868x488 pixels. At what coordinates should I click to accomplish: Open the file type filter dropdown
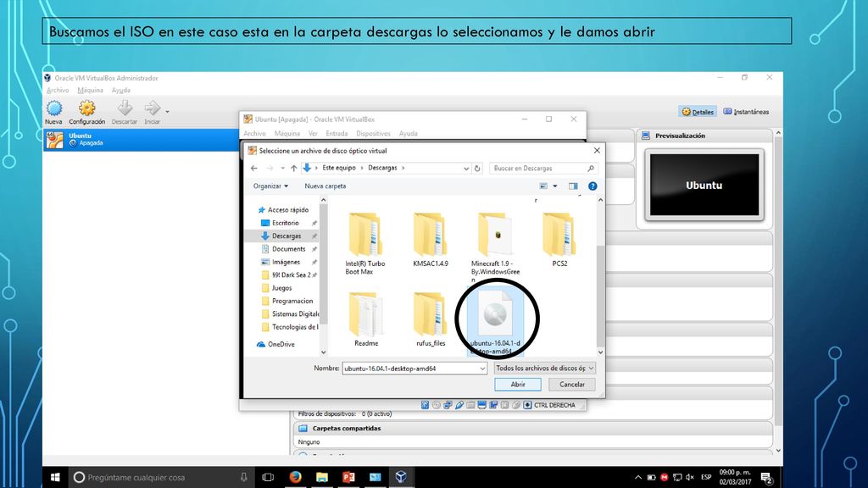545,368
